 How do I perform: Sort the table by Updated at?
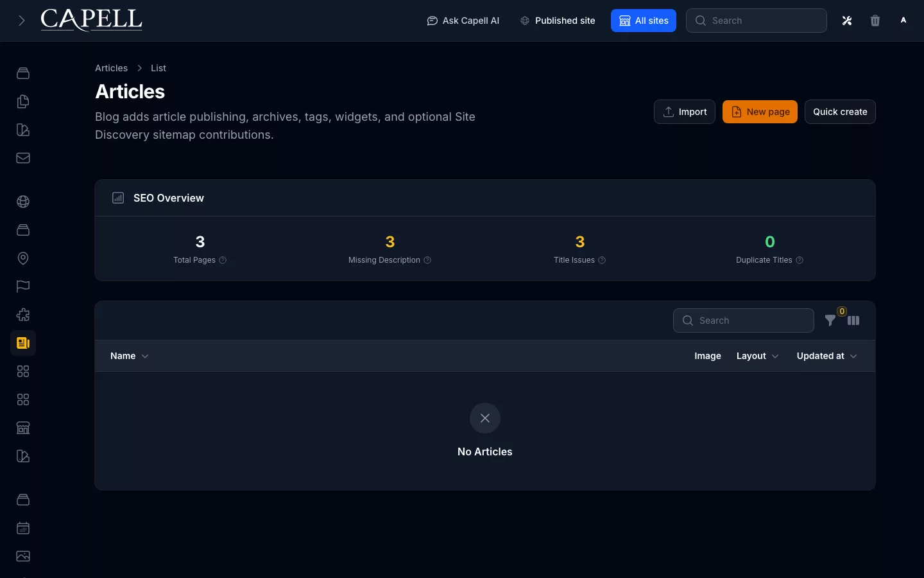click(x=826, y=356)
